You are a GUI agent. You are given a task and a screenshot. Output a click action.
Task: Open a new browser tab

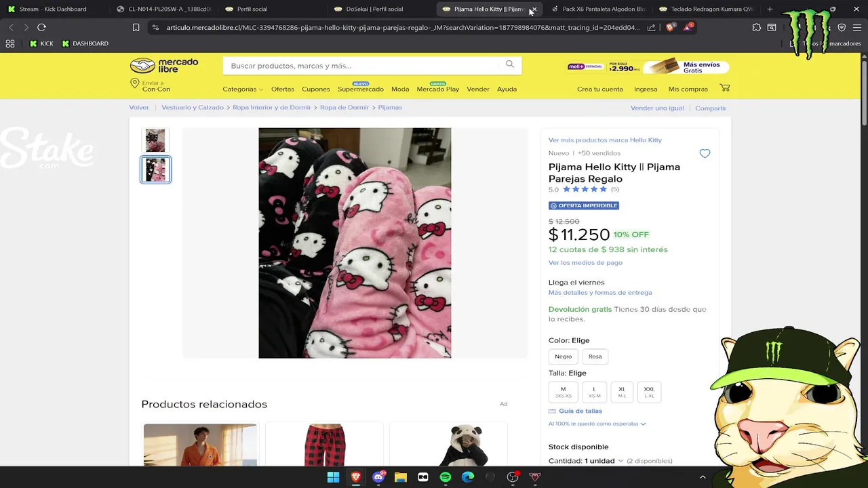point(770,9)
